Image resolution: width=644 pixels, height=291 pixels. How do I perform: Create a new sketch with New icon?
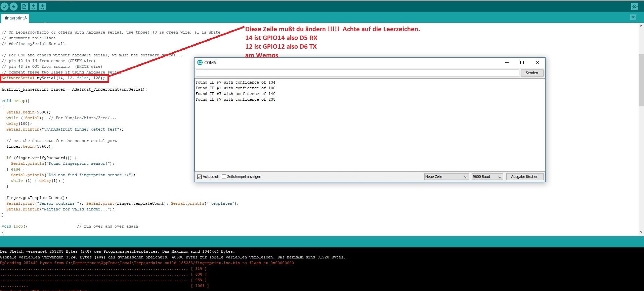[x=24, y=6]
